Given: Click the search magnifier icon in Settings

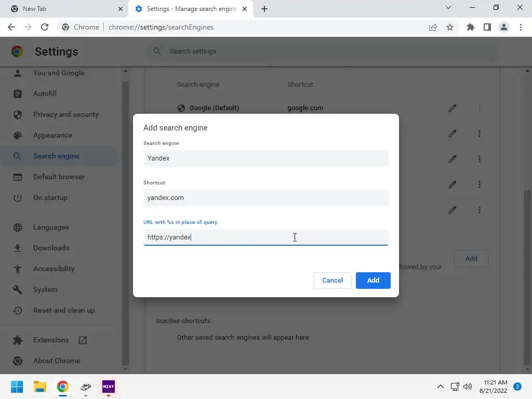Looking at the screenshot, I should point(157,51).
